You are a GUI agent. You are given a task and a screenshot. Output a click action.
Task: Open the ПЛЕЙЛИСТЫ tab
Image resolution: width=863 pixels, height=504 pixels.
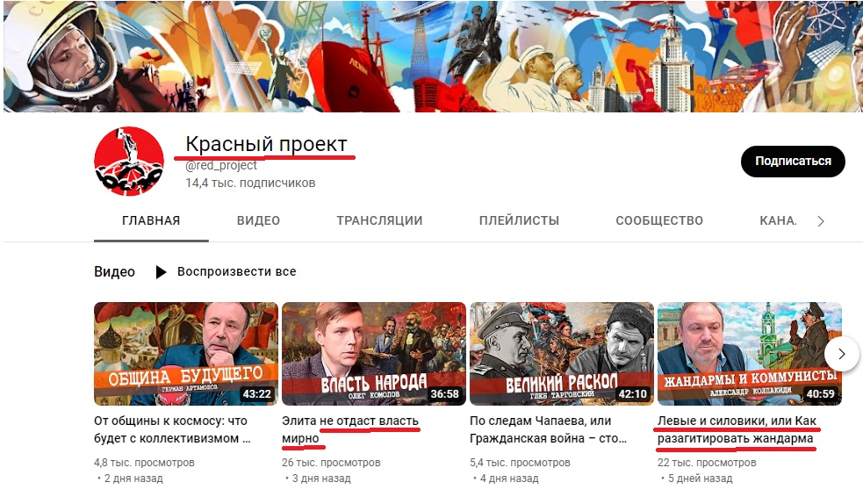pos(519,220)
